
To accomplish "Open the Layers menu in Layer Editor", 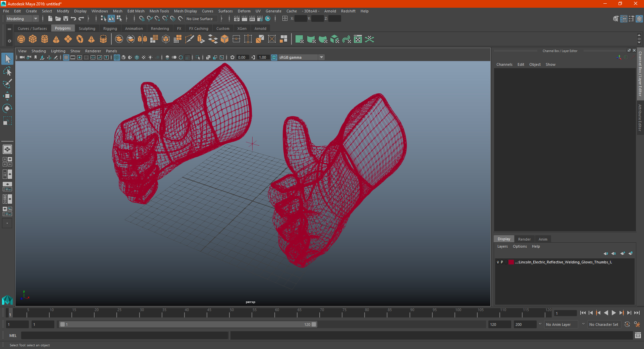I will click(502, 246).
